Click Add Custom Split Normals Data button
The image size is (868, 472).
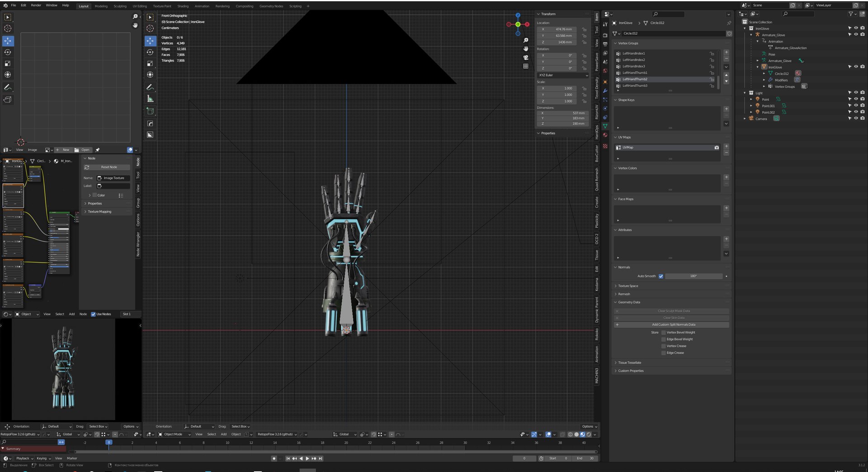671,324
